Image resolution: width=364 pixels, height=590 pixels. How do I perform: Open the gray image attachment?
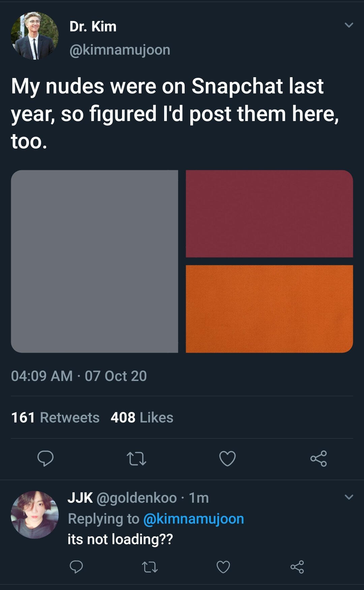(x=94, y=261)
